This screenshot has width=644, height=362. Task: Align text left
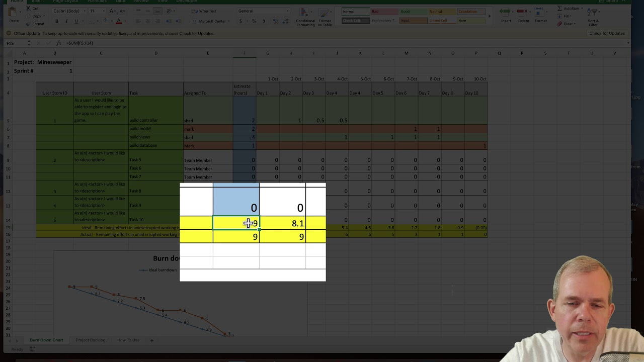(x=138, y=21)
